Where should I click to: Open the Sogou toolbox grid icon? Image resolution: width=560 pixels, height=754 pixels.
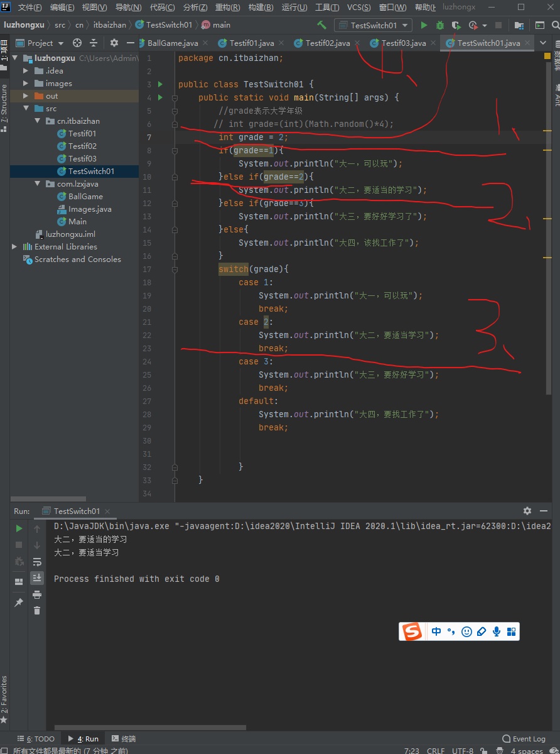pos(511,631)
